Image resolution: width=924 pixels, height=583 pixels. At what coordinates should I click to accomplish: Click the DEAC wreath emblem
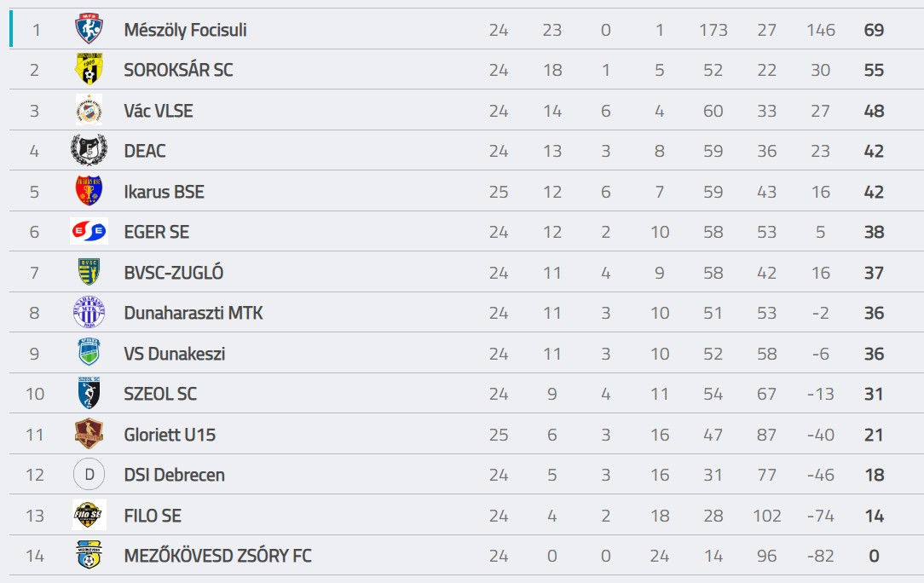tap(89, 150)
